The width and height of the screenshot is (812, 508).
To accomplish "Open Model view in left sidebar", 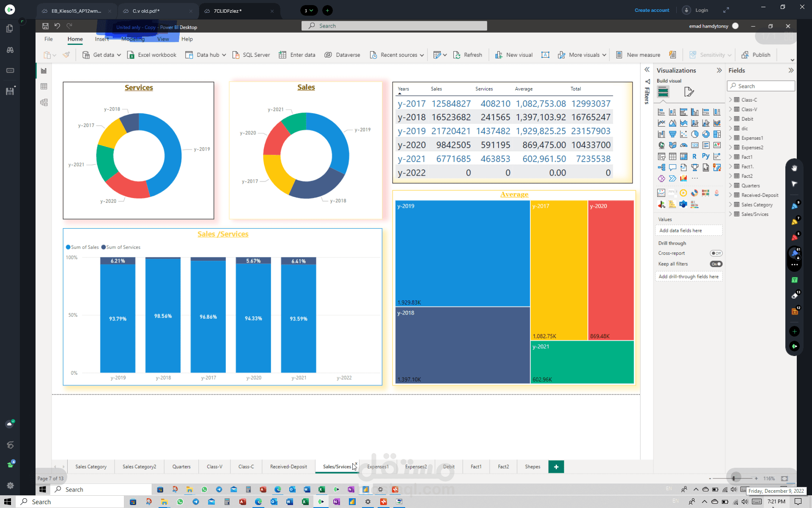I will point(44,102).
